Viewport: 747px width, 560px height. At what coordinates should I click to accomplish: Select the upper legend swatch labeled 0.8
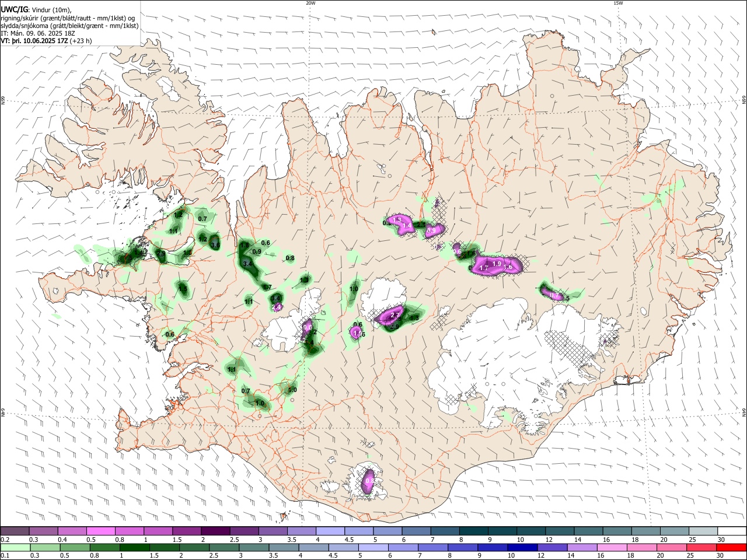coord(130,531)
